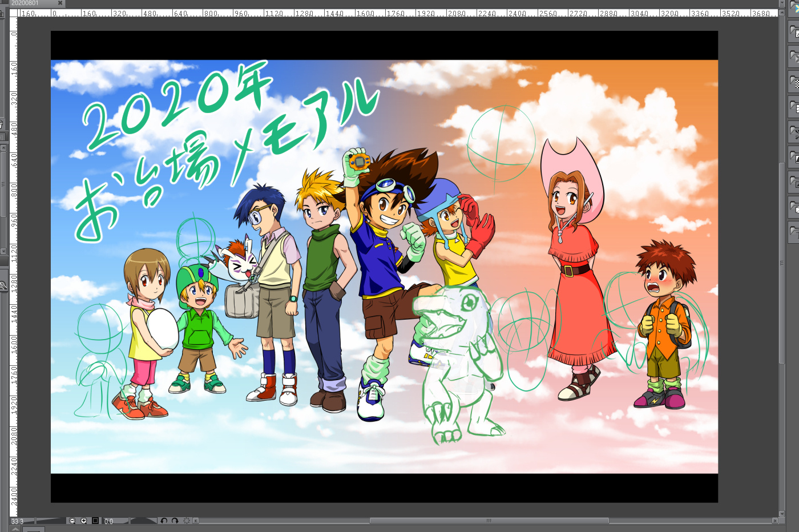Click the horizontal scrollbar right arrow
799x532 pixels.
[x=775, y=521]
